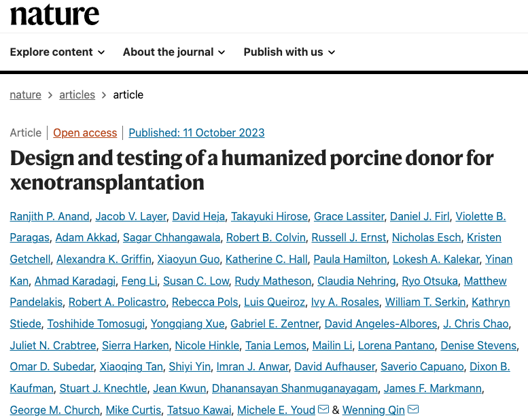Click email icon next to Wenning Qin
The image size is (528, 420).
413,410
